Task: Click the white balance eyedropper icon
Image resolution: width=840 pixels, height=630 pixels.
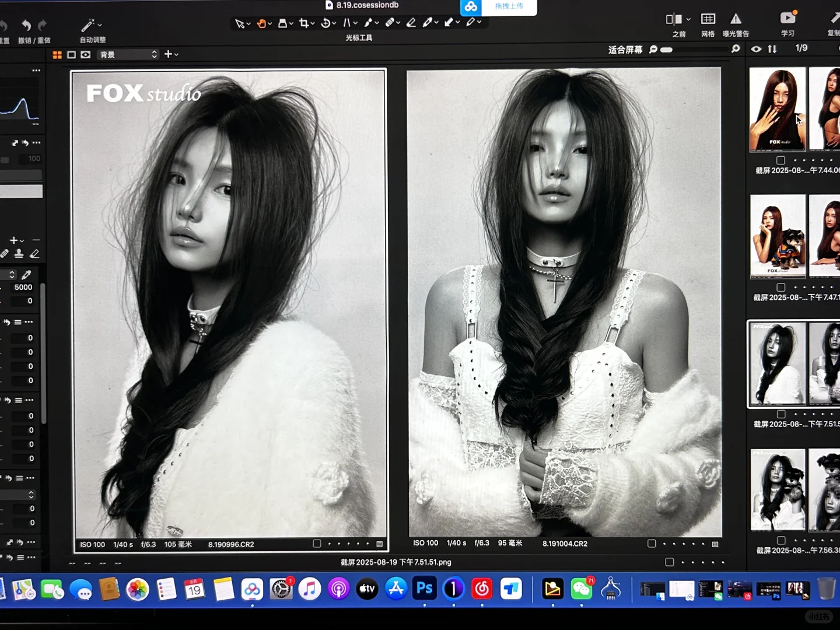Action: (x=26, y=274)
